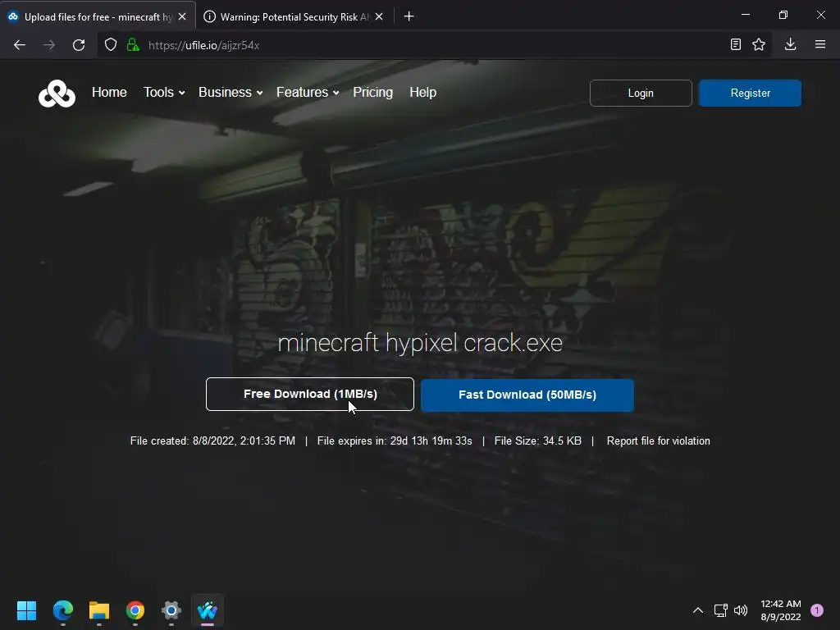840x630 pixels.
Task: Open the network status tray icon
Action: pyautogui.click(x=720, y=610)
